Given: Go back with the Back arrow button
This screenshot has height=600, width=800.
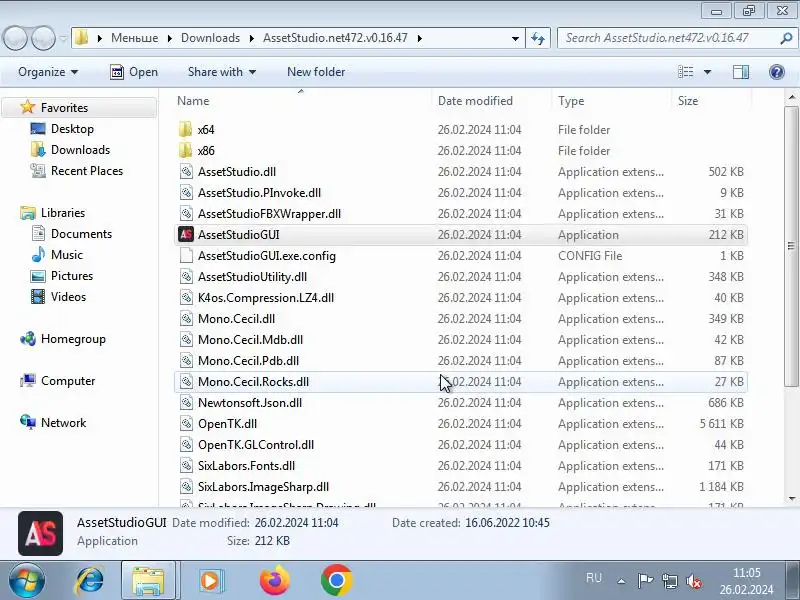Looking at the screenshot, I should [x=15, y=38].
